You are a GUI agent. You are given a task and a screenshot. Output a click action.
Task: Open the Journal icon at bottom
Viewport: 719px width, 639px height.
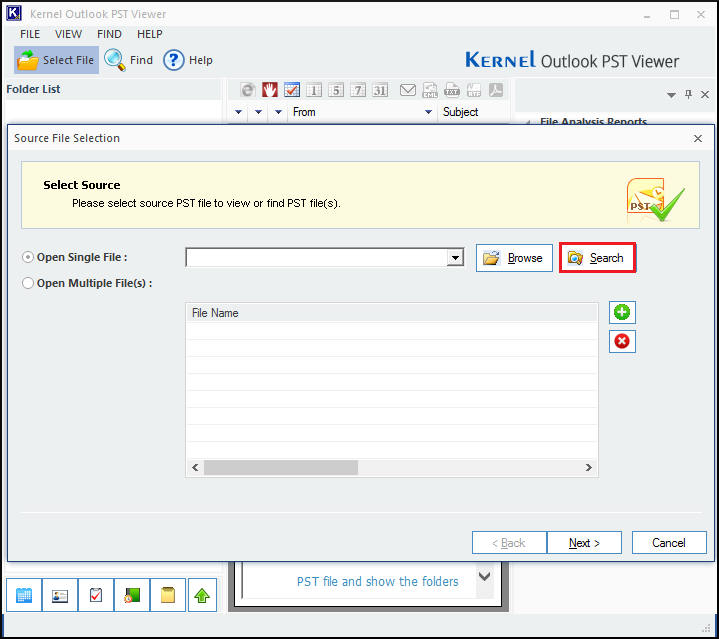tap(132, 595)
